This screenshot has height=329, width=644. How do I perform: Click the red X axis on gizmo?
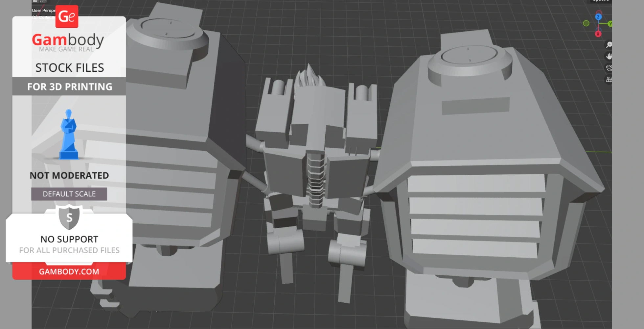coord(598,34)
